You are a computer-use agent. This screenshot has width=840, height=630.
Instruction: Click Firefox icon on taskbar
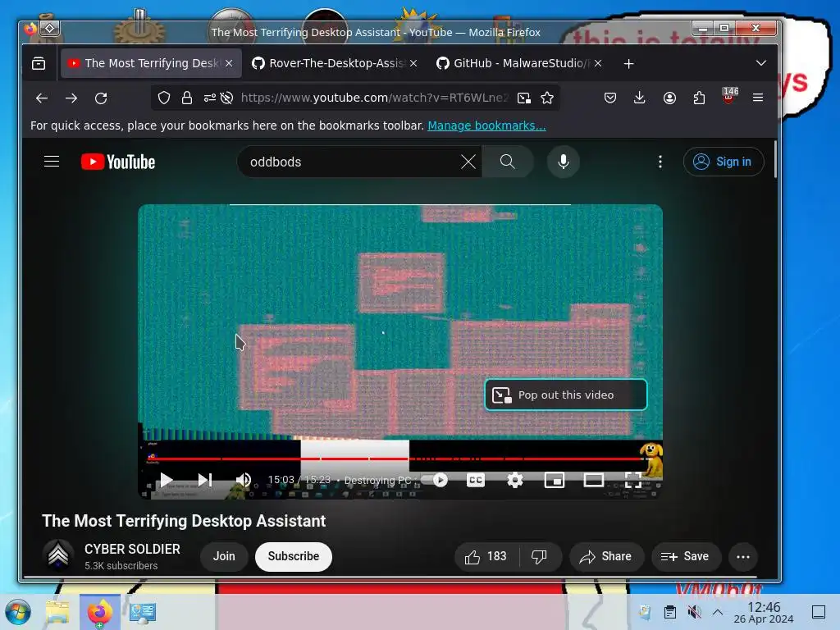click(99, 612)
